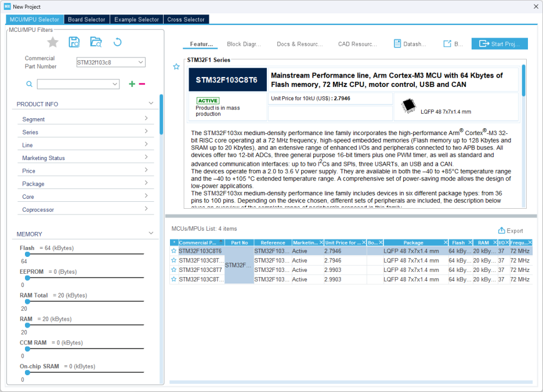Close the Flash column

470,242
